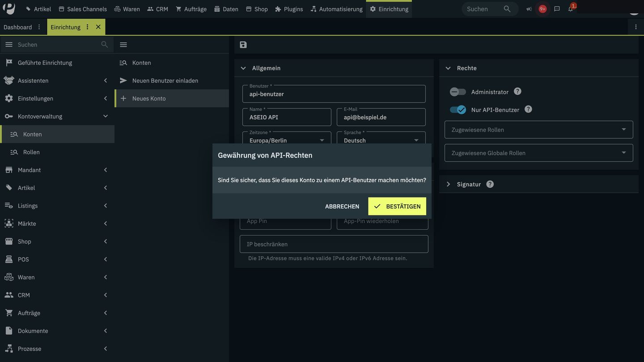Collapse the Kontoverwaltung sidebar group

(x=57, y=116)
